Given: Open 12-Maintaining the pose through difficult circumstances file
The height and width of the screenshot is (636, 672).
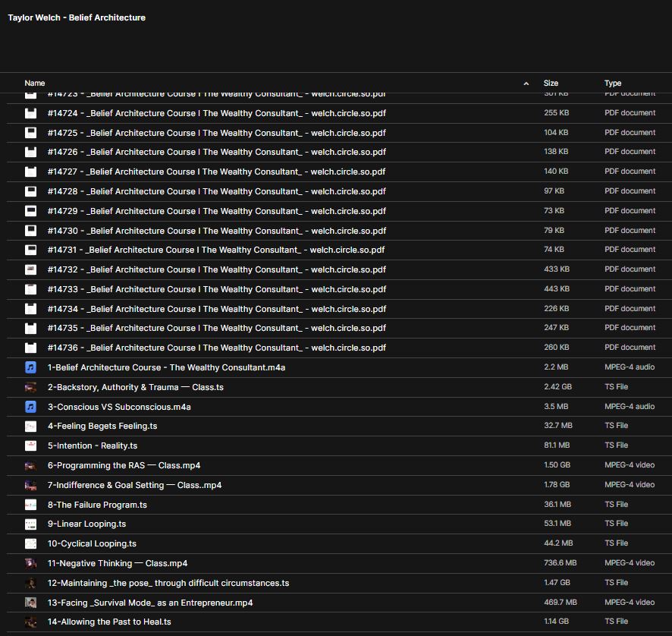Looking at the screenshot, I should tap(168, 583).
